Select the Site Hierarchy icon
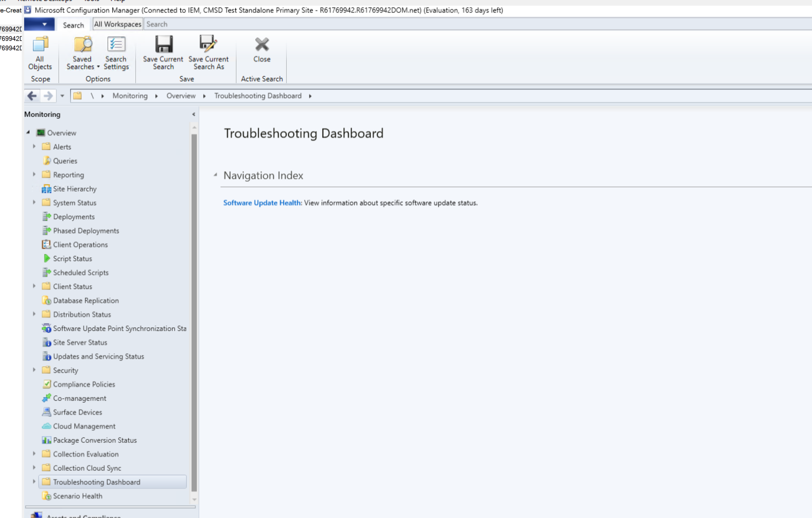Image resolution: width=812 pixels, height=518 pixels. pyautogui.click(x=46, y=189)
